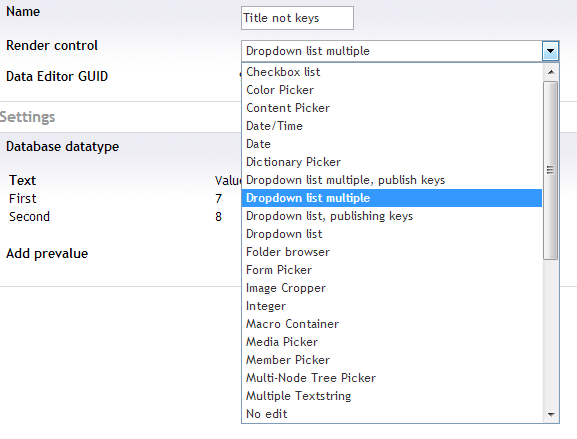This screenshot has height=439, width=577.
Task: Select Folder browser from the list
Action: (392, 252)
